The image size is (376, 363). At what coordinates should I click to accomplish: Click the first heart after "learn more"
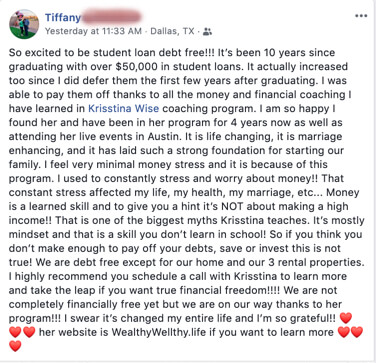pyautogui.click(x=343, y=332)
